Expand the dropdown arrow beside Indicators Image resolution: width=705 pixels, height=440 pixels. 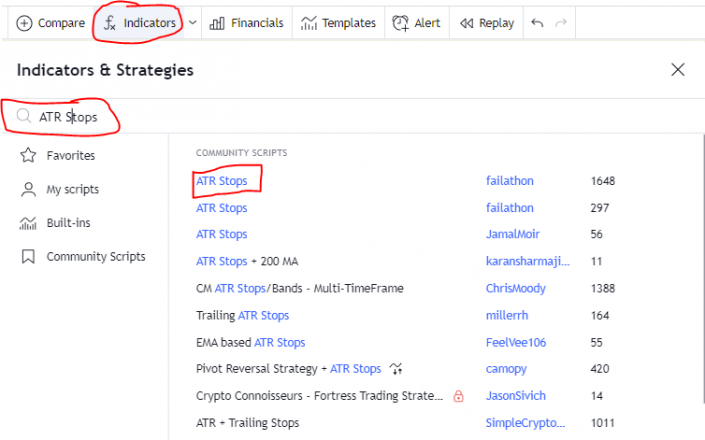(x=192, y=23)
